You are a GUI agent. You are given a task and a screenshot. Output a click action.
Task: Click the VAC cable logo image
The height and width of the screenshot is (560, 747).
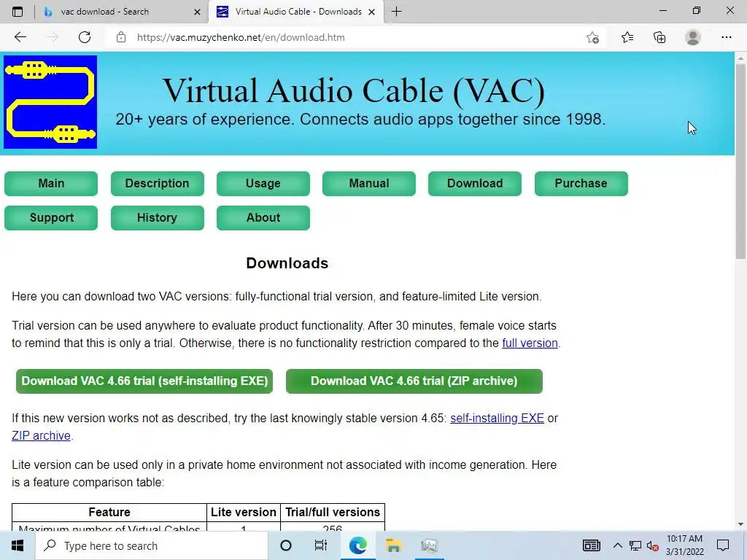point(50,102)
